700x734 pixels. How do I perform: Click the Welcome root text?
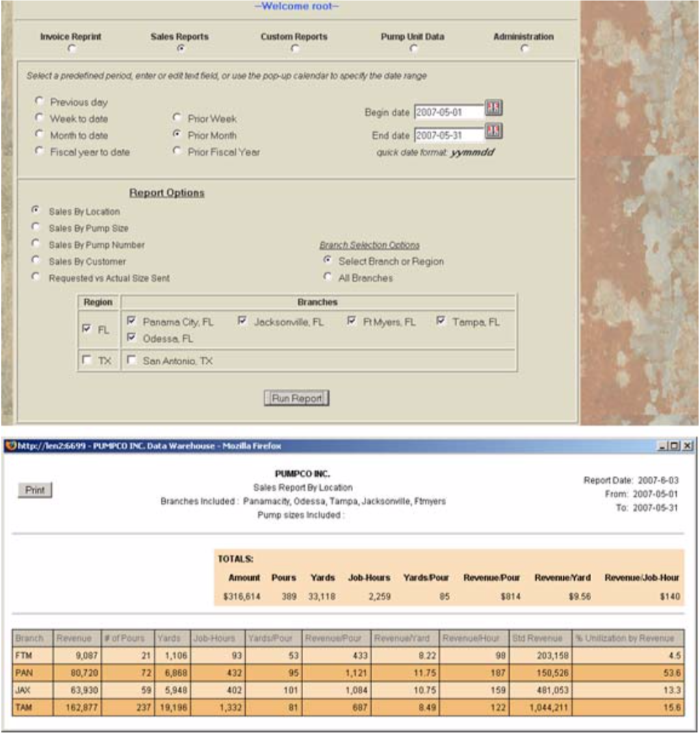pos(297,6)
